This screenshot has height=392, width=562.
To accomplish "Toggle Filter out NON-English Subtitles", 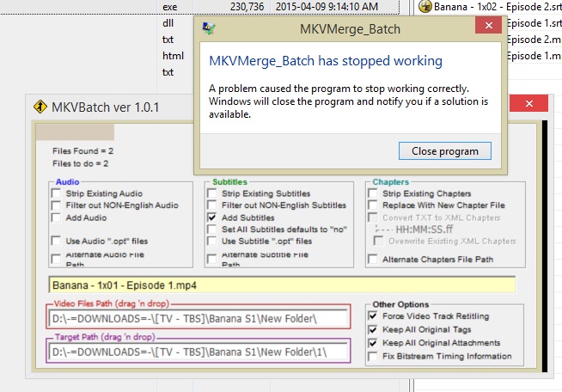I will 212,205.
